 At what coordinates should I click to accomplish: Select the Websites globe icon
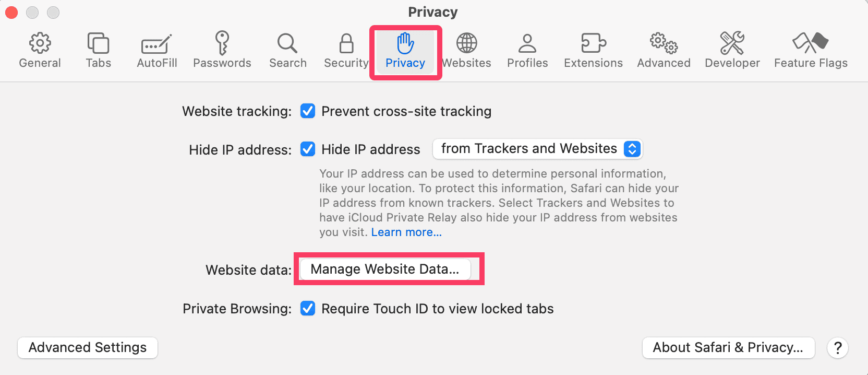[467, 44]
